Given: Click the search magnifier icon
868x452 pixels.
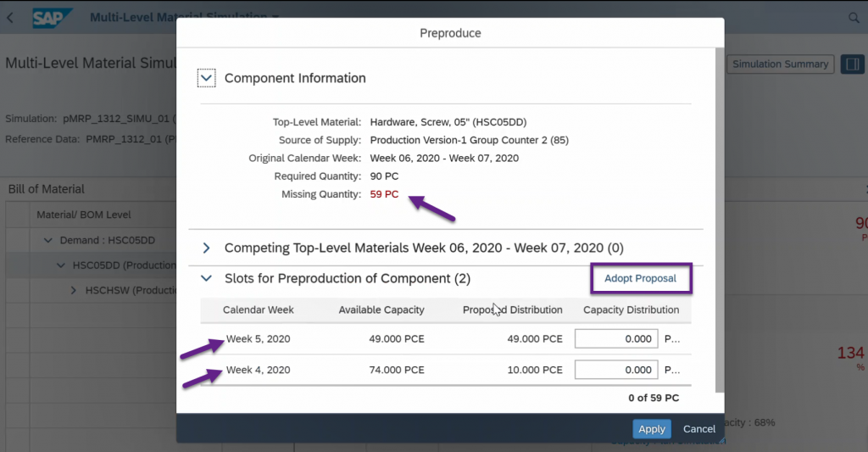Looking at the screenshot, I should pyautogui.click(x=854, y=19).
